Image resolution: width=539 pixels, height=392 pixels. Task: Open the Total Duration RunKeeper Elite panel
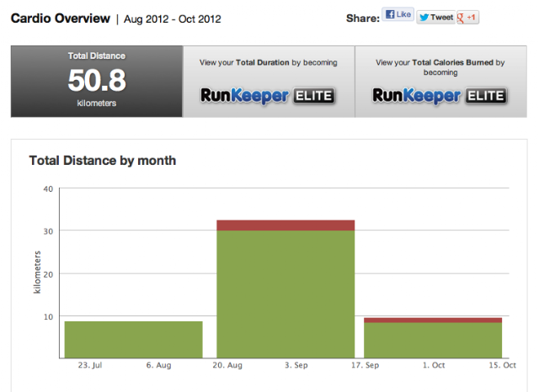[269, 82]
